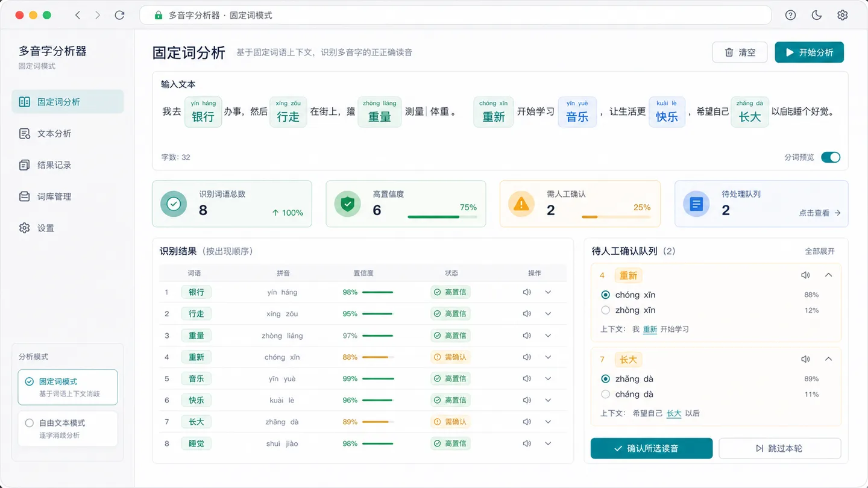Click 全部展开 link
Viewport: 868px width, 488px height.
coord(820,251)
